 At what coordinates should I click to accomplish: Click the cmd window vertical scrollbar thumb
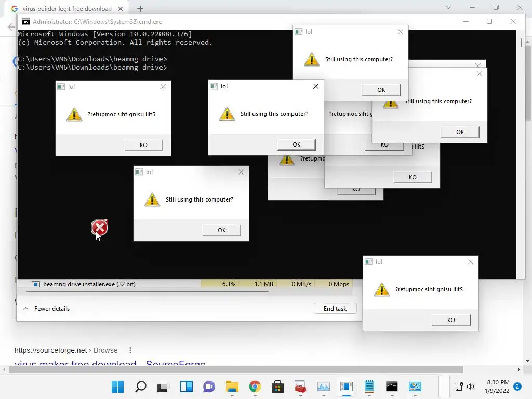tap(521, 43)
